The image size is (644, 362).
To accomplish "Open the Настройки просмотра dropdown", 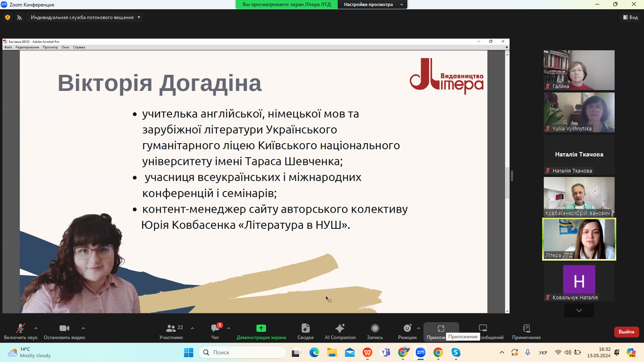I will point(373,4).
